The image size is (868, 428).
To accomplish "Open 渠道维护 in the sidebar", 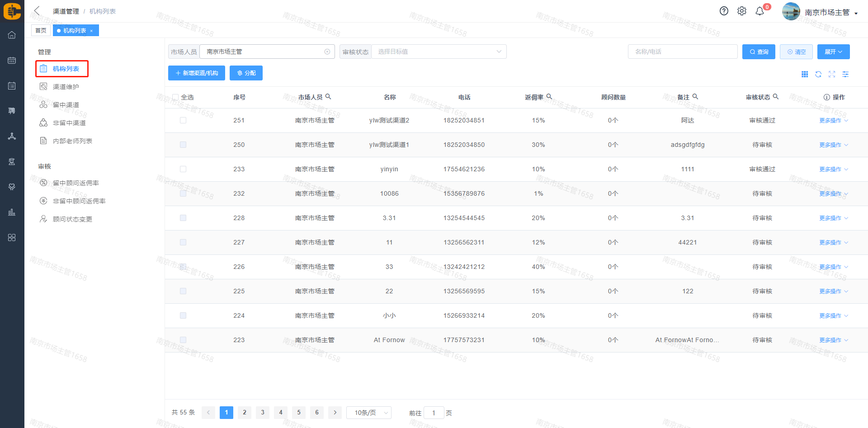I will point(66,87).
